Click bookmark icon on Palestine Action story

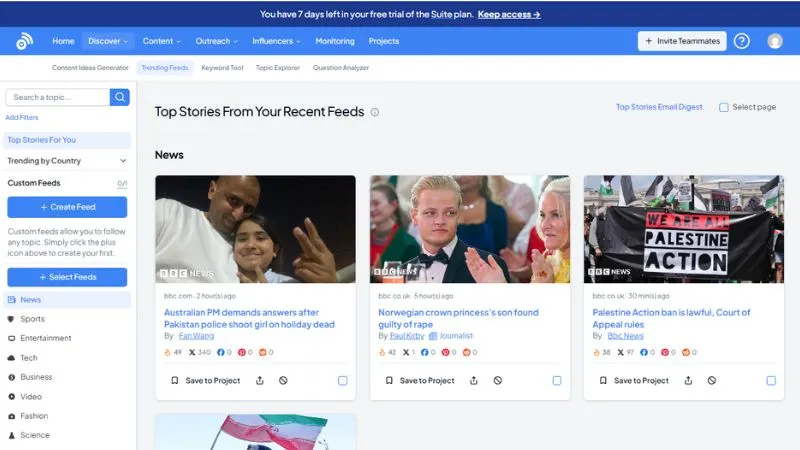(x=603, y=381)
